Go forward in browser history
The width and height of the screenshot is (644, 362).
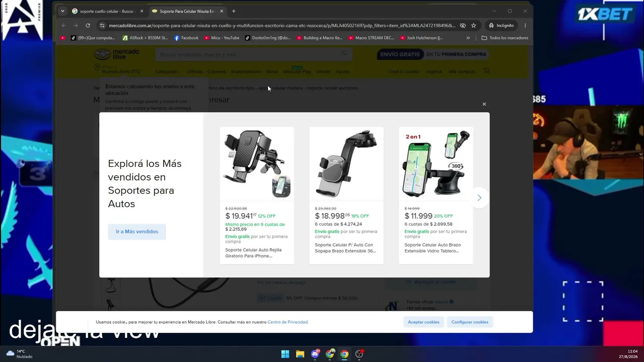(76, 26)
